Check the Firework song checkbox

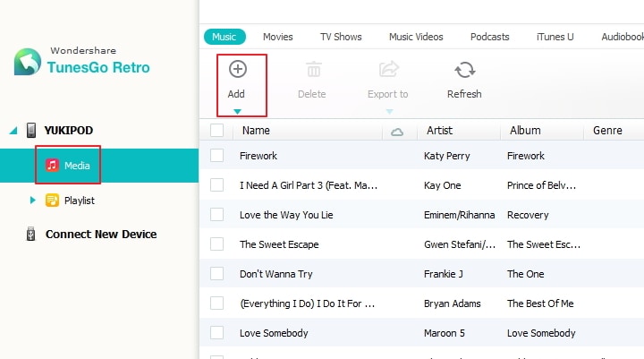(x=216, y=156)
